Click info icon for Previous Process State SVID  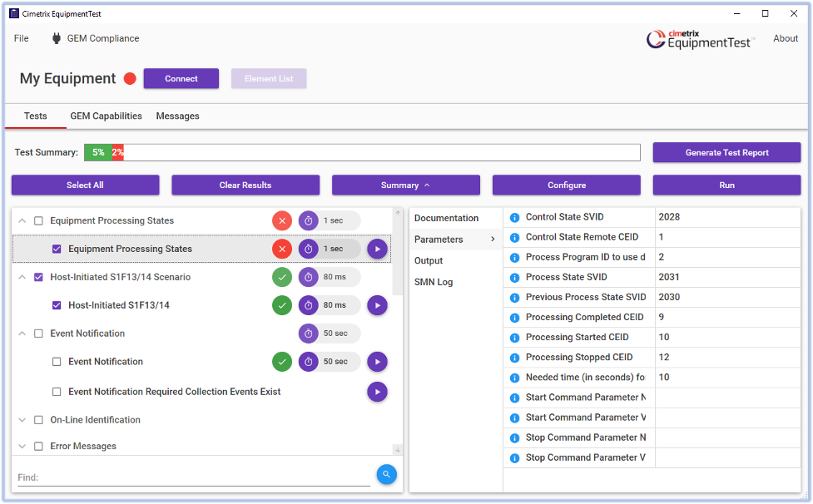pos(515,298)
